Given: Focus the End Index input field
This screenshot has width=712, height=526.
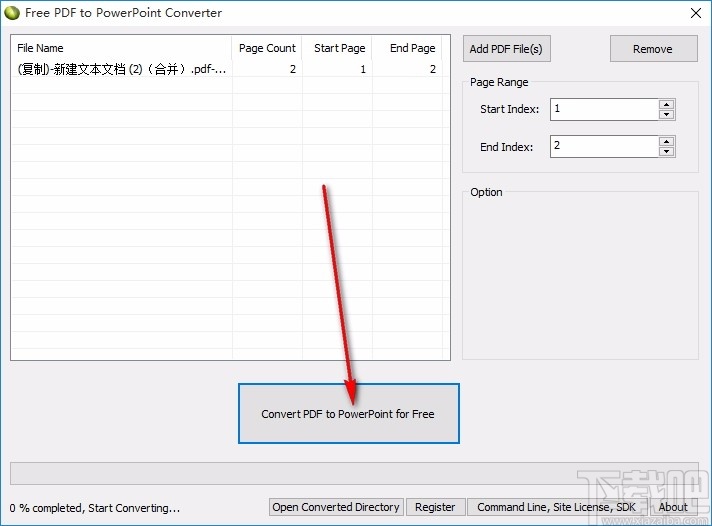Looking at the screenshot, I should coord(604,146).
